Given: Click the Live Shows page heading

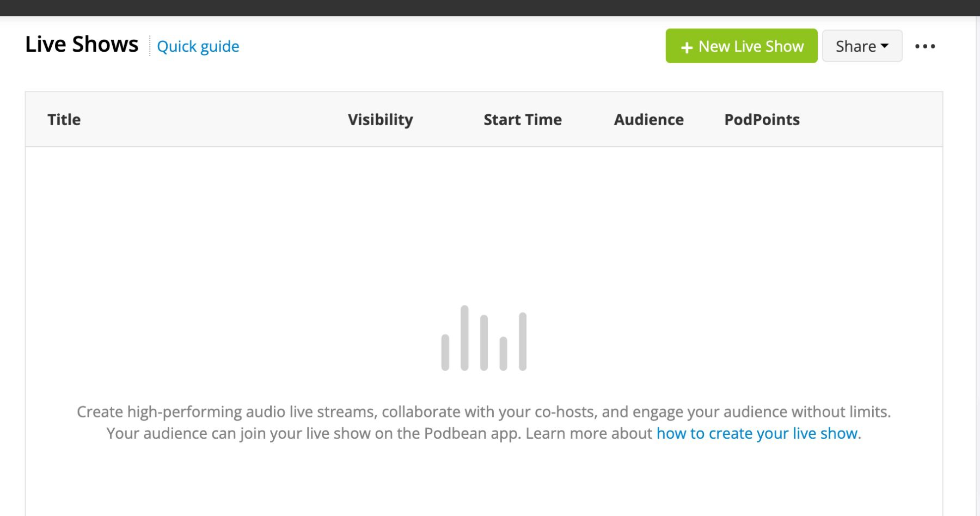Looking at the screenshot, I should [x=82, y=44].
